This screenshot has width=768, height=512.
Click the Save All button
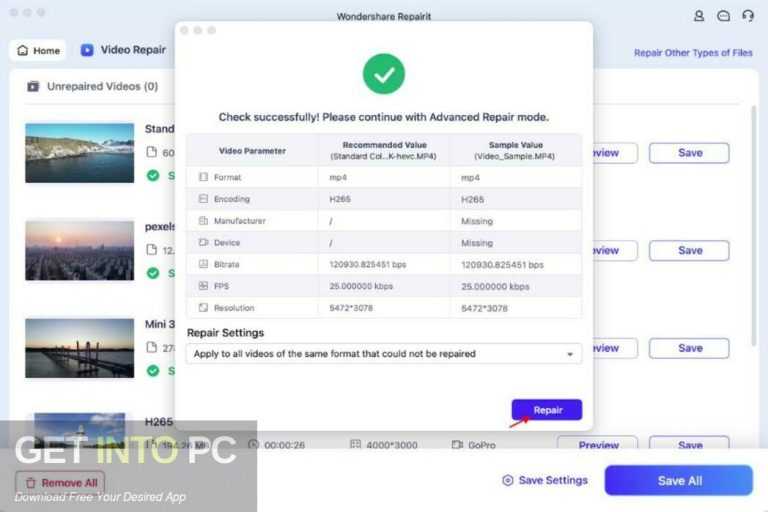(678, 480)
